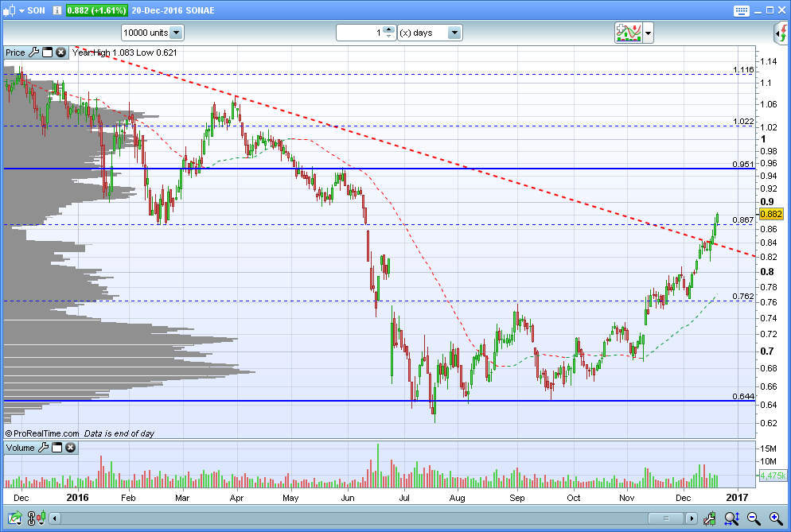This screenshot has width=791, height=532.
Task: Close the Volume panel
Action: [71, 448]
